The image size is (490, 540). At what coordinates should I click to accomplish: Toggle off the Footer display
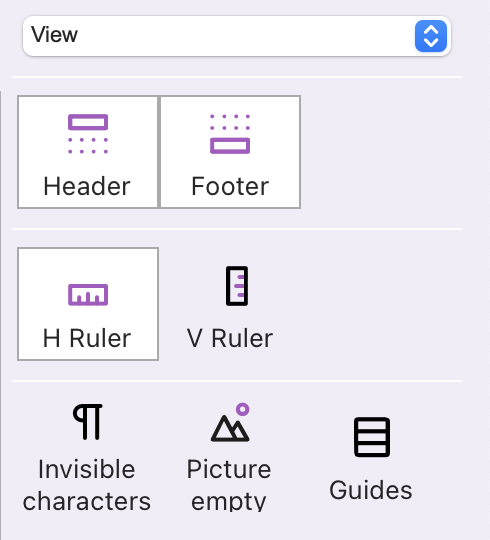point(230,152)
